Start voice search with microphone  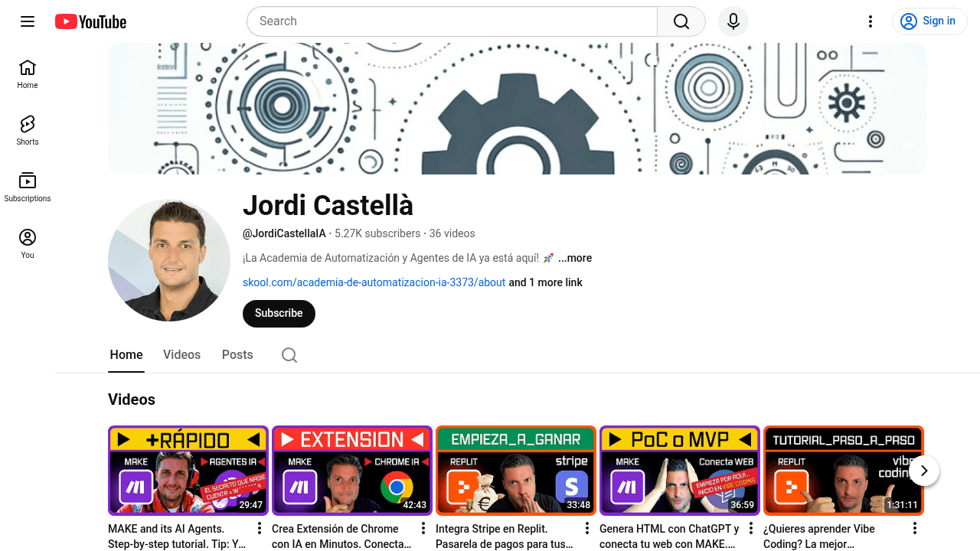point(733,21)
